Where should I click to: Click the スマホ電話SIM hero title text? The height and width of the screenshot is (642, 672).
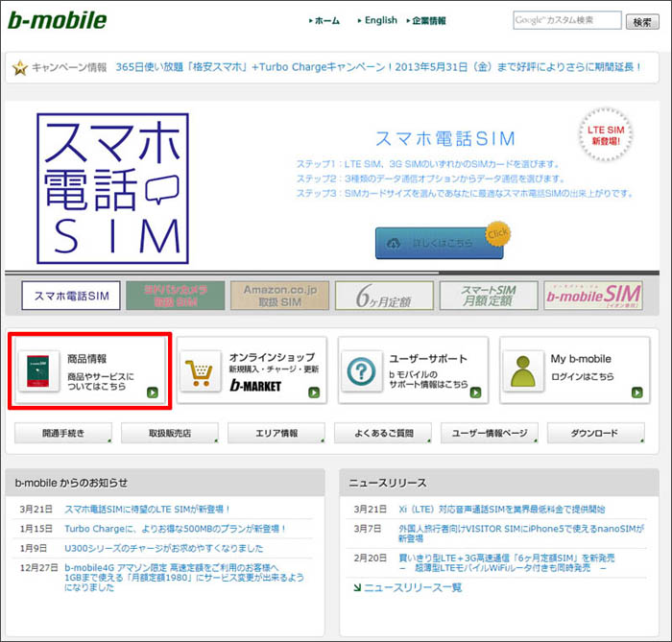coord(445,139)
